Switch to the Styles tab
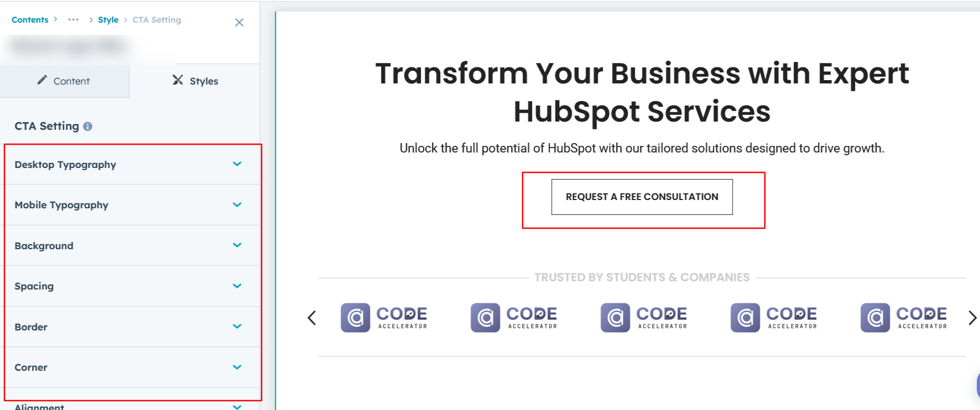This screenshot has height=410, width=980. click(195, 81)
